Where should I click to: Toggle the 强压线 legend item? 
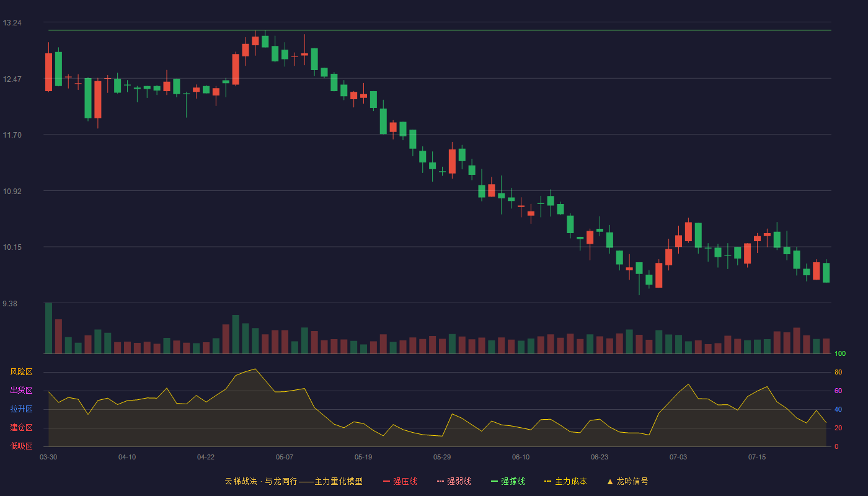(x=400, y=481)
